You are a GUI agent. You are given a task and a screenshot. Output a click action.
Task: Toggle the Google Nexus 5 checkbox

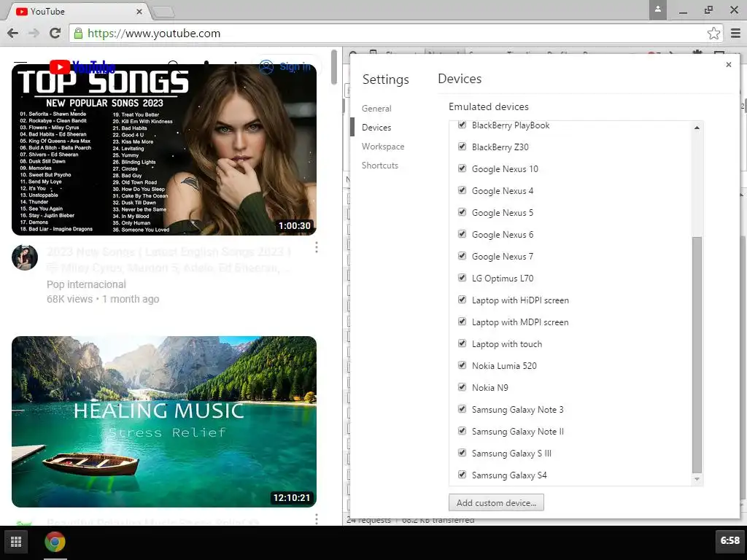pos(462,212)
